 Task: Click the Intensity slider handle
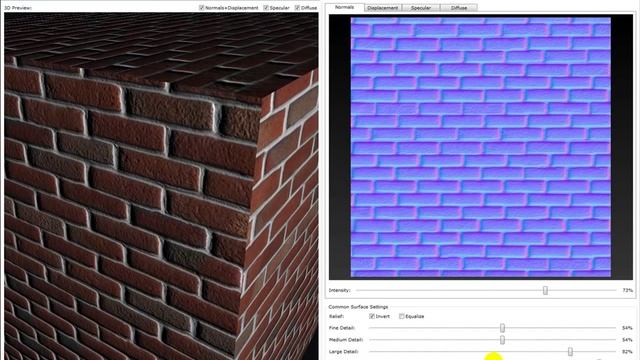tap(545, 291)
